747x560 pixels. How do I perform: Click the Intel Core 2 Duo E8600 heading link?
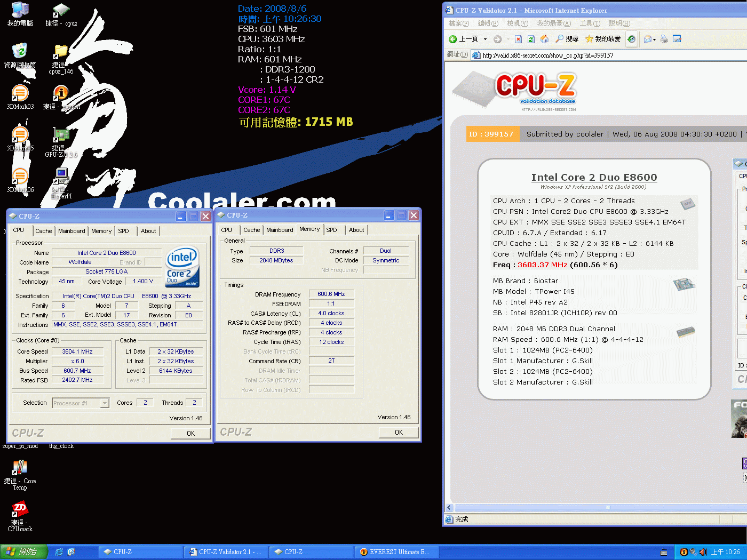[594, 177]
